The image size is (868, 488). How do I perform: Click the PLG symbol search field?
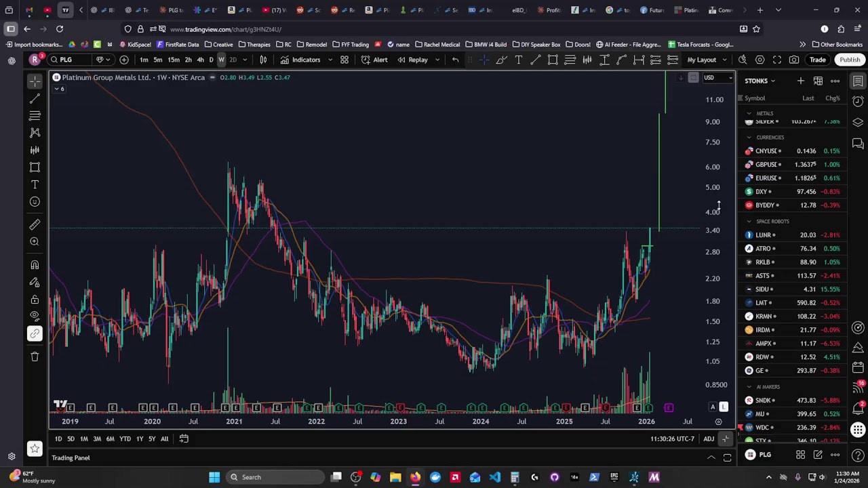click(71, 60)
